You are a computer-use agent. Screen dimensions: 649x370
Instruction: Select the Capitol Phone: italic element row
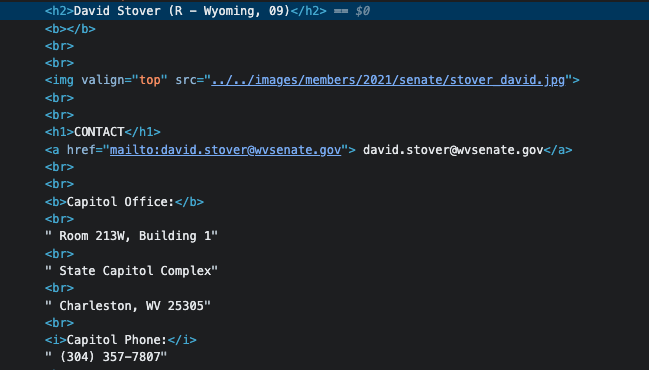120,340
